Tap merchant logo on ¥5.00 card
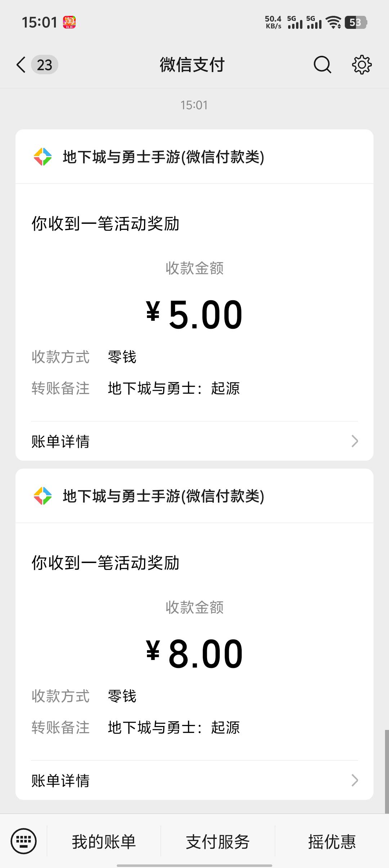The height and width of the screenshot is (868, 389). point(43,157)
